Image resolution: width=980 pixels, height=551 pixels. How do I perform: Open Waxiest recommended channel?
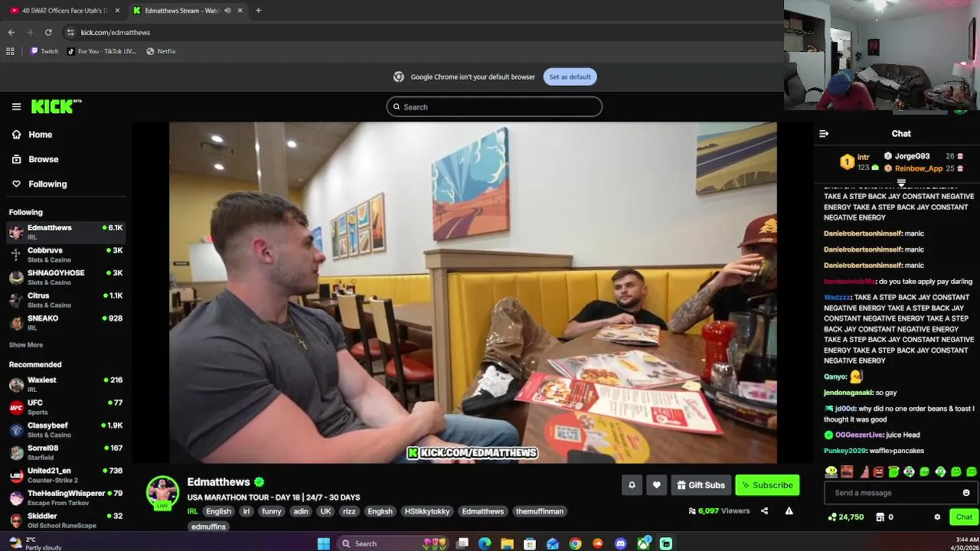66,384
